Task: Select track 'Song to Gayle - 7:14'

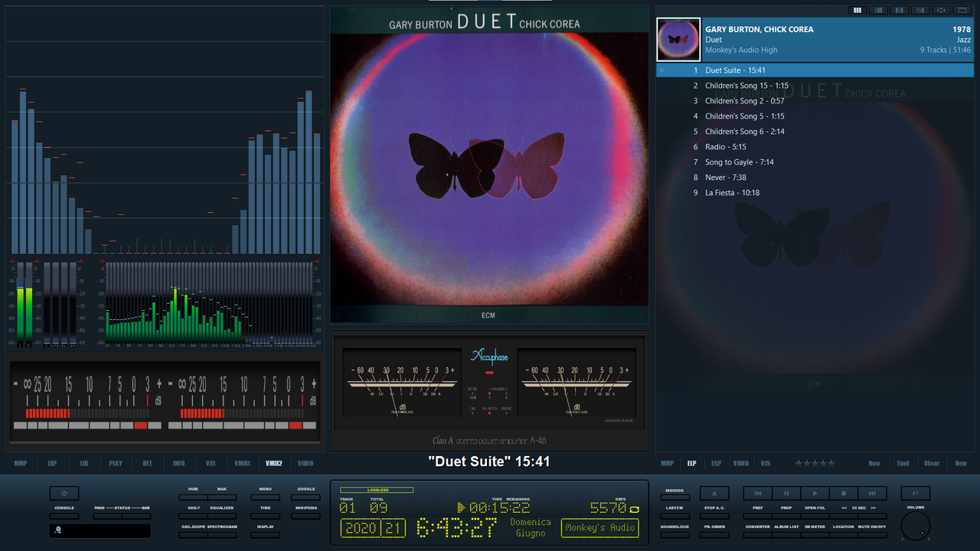Action: tap(815, 162)
